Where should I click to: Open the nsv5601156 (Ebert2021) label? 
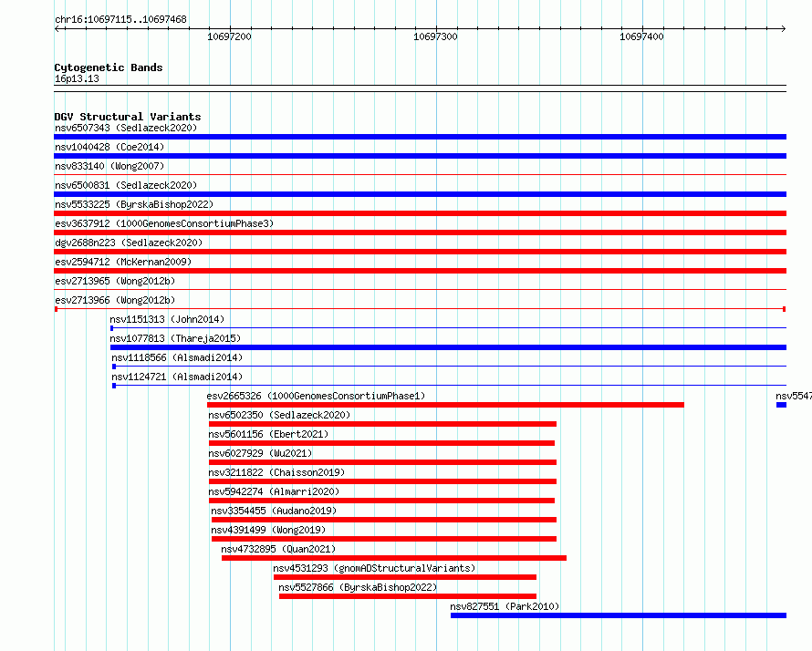[269, 434]
